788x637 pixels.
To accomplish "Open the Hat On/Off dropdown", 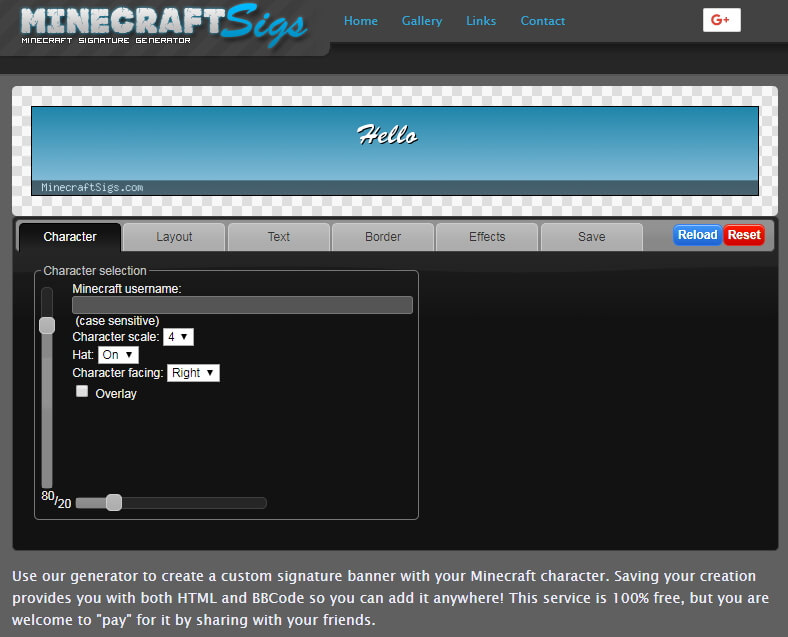I will click(x=118, y=355).
